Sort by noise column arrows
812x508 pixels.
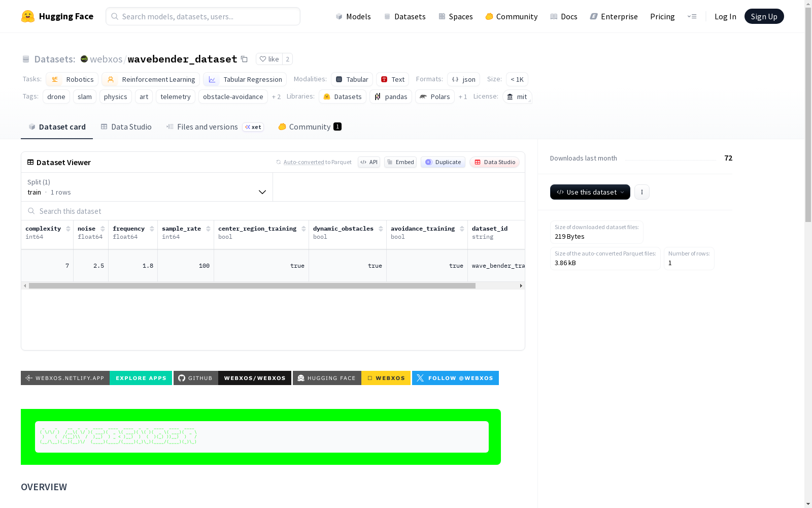[103, 229]
